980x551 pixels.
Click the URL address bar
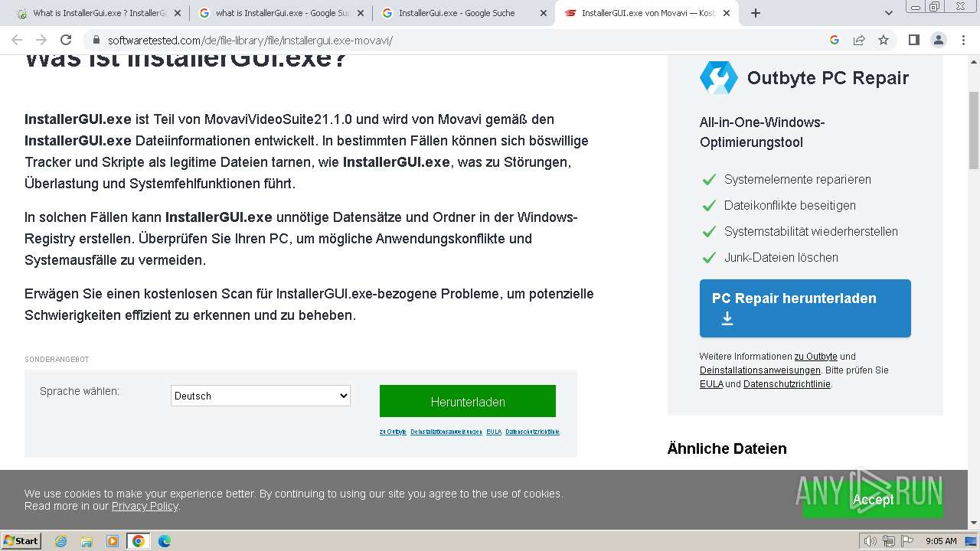point(459,41)
